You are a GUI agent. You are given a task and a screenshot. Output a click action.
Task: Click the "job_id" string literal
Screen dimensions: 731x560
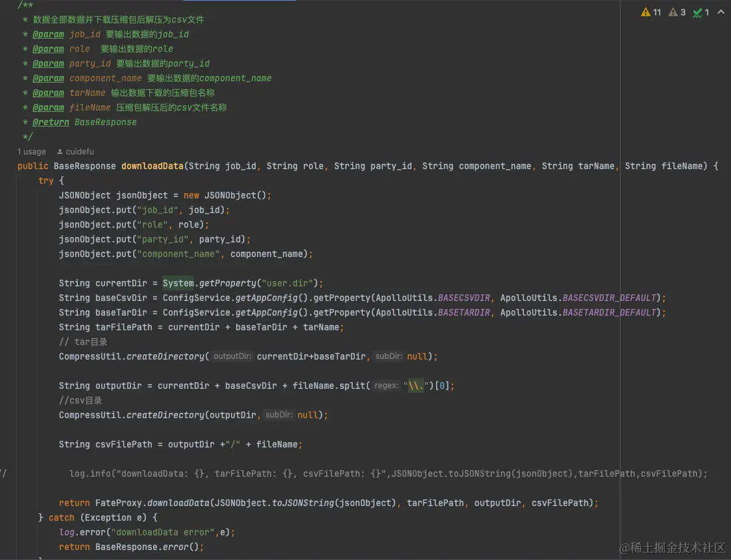point(158,210)
